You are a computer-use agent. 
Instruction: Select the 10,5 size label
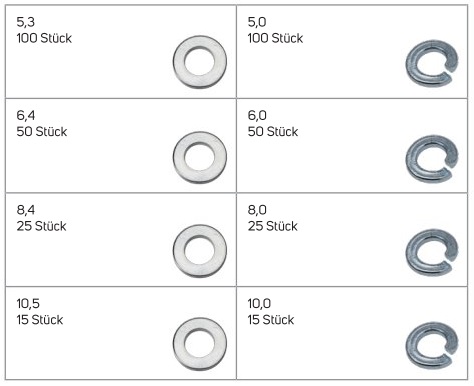point(28,304)
